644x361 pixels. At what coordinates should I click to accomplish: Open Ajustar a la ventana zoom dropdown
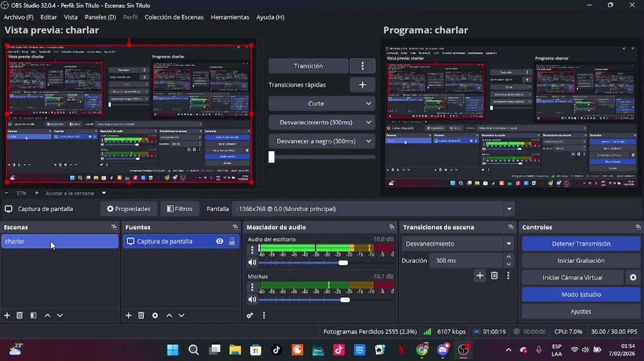76,193
